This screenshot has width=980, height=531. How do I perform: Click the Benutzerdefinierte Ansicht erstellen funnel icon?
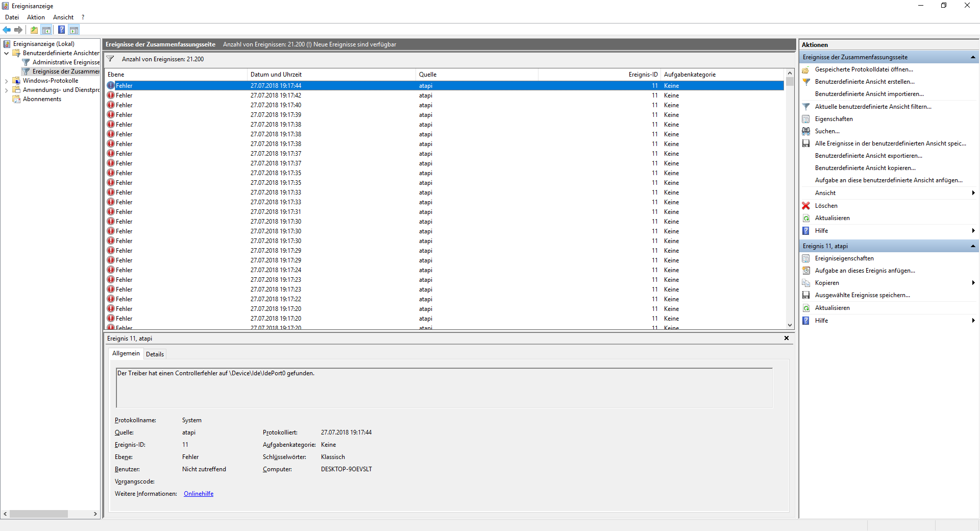[806, 82]
